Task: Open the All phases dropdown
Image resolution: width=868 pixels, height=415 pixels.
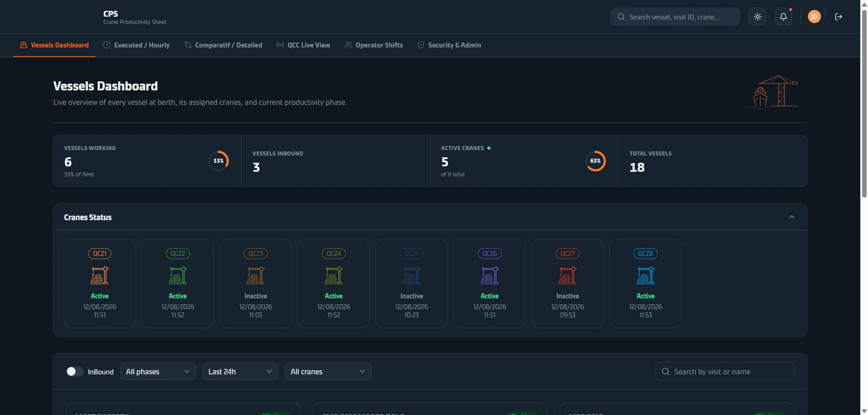Action: click(158, 372)
